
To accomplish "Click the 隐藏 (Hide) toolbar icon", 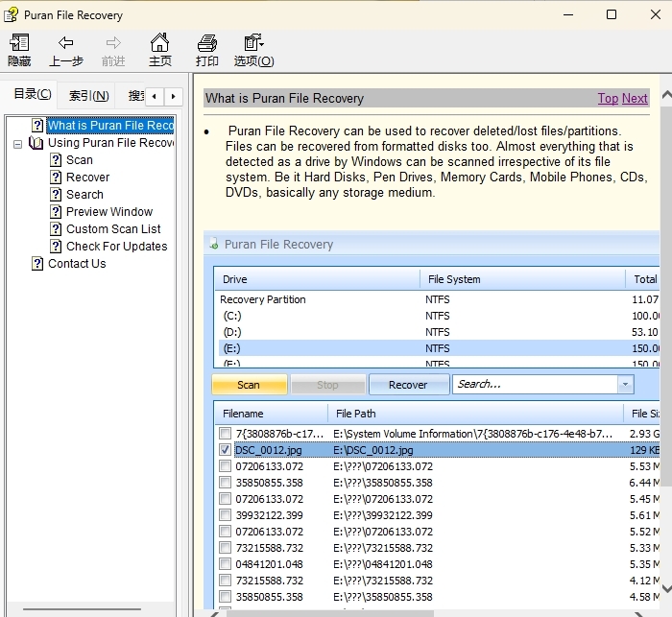I will coord(19,42).
